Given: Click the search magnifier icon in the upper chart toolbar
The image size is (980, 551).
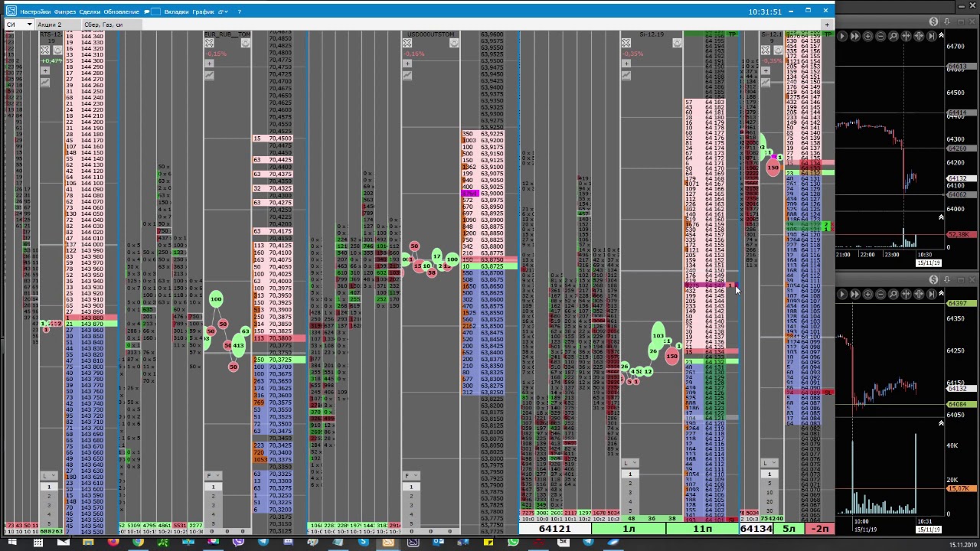Looking at the screenshot, I should click(x=893, y=36).
